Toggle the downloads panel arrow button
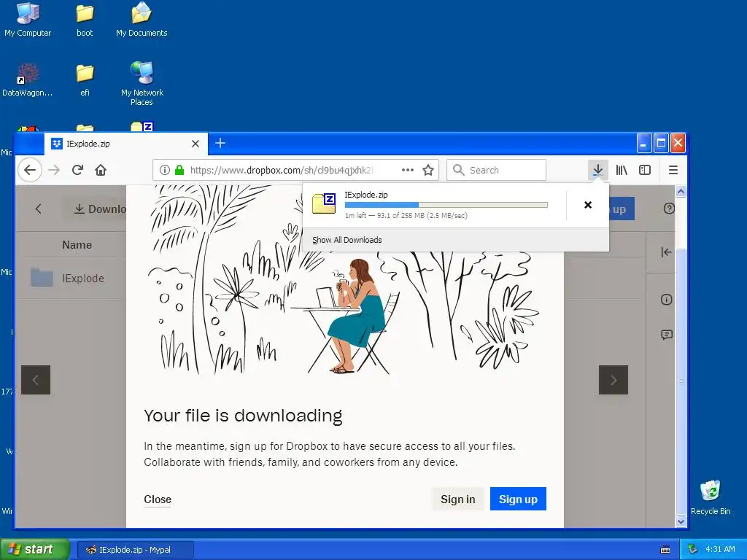This screenshot has height=560, width=747. pos(598,170)
